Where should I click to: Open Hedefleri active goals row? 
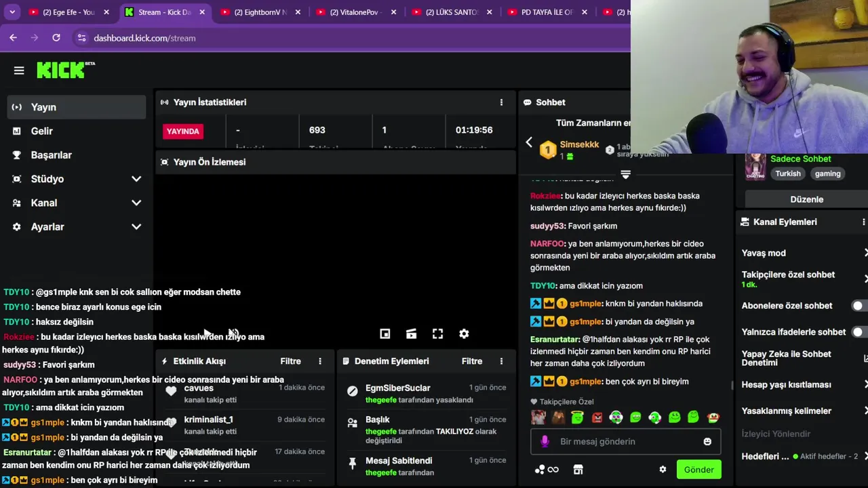pos(804,457)
